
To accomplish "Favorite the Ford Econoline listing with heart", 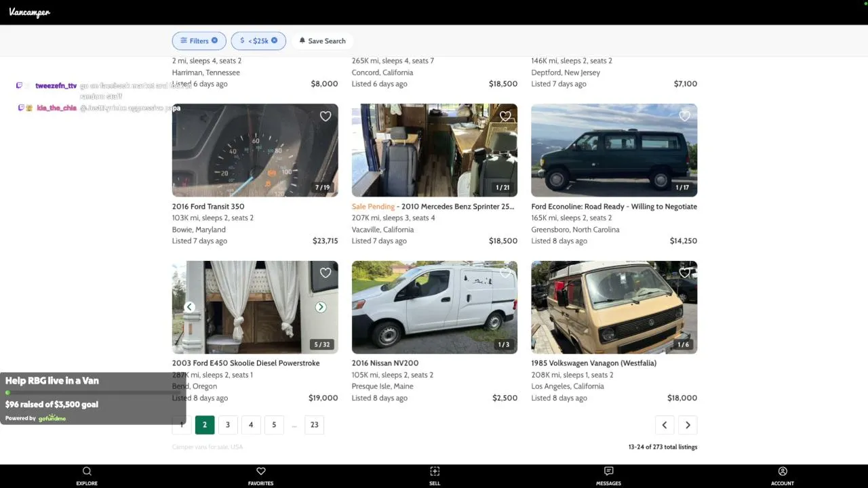I will pyautogui.click(x=685, y=116).
